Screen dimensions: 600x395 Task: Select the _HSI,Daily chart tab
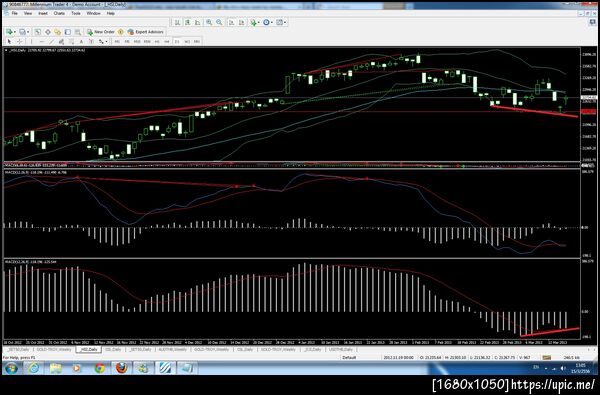pos(87,349)
